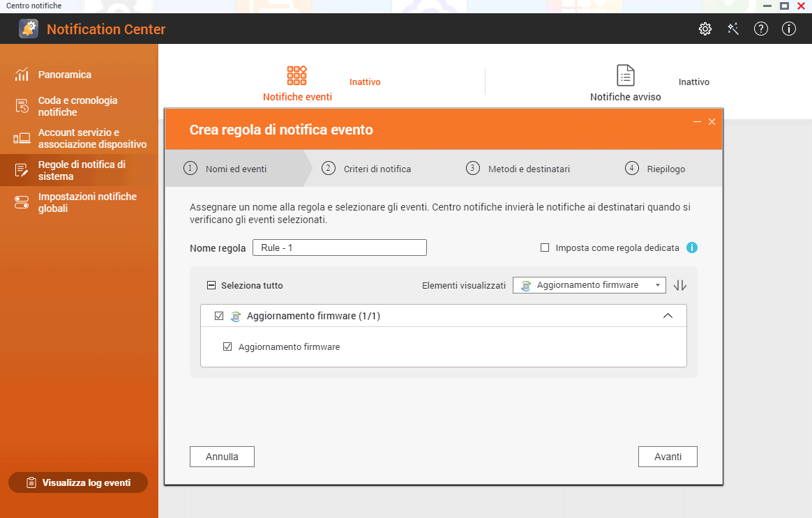The image size is (812, 518).
Task: Minimize the Crea regola dialog
Action: click(697, 121)
